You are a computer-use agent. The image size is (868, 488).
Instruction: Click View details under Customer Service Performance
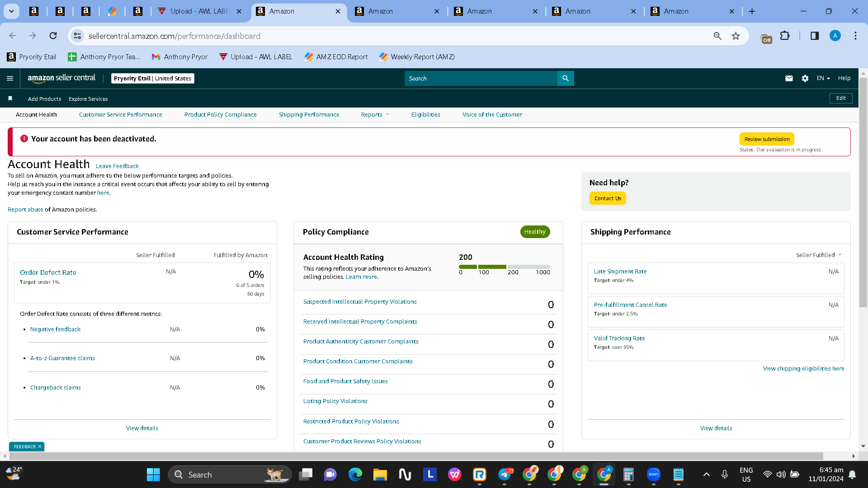(x=142, y=428)
